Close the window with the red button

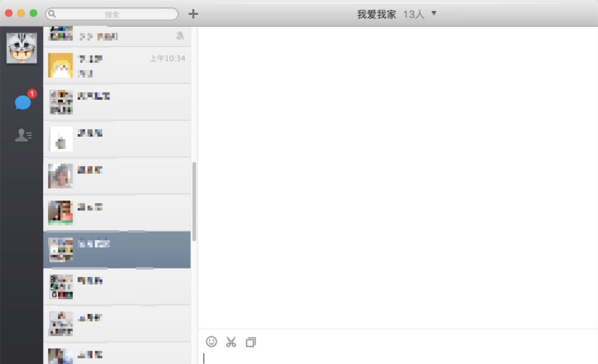(9, 13)
